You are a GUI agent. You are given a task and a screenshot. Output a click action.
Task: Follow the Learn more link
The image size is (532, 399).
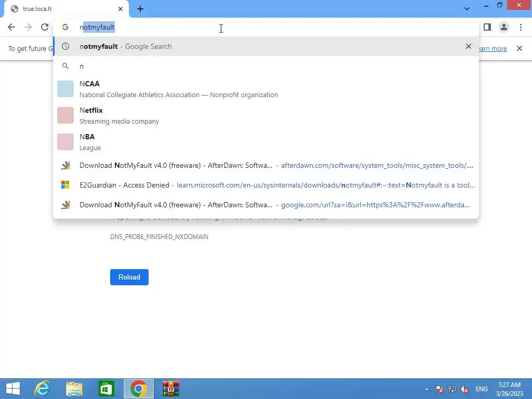coord(493,48)
